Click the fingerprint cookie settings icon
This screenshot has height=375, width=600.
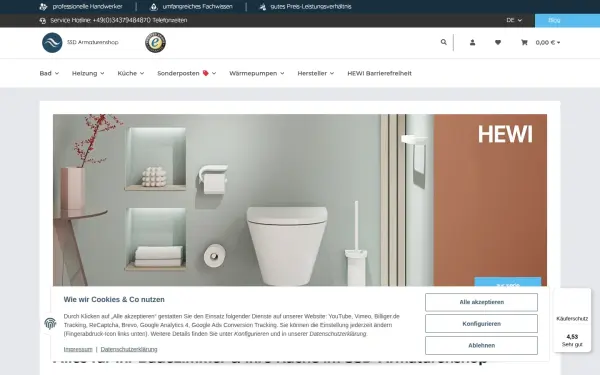tap(50, 323)
